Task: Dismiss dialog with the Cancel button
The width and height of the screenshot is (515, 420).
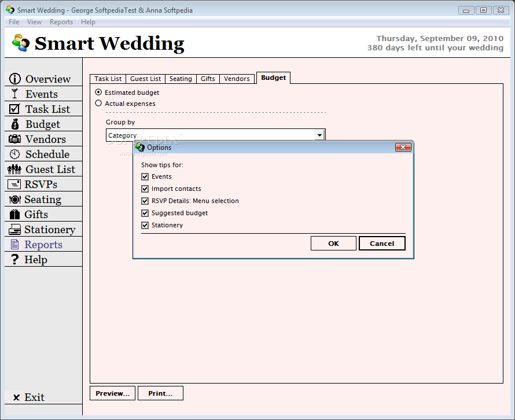Action: point(382,244)
